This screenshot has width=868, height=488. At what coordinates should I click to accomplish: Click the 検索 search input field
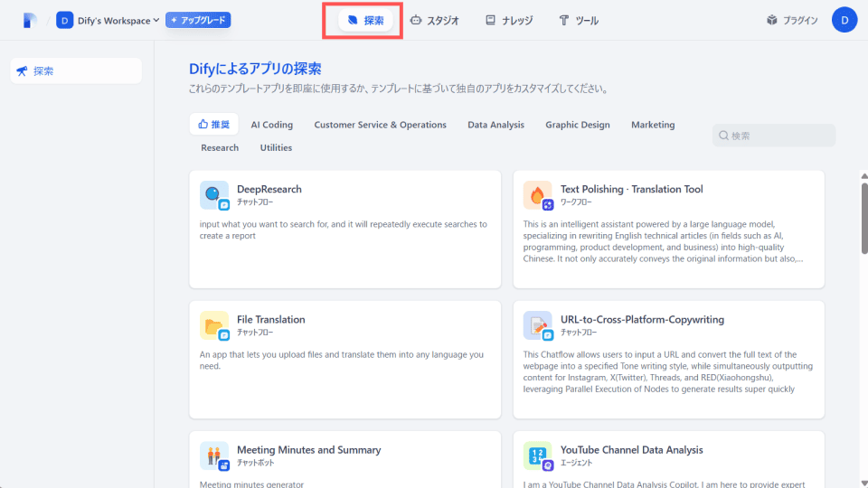coord(774,136)
